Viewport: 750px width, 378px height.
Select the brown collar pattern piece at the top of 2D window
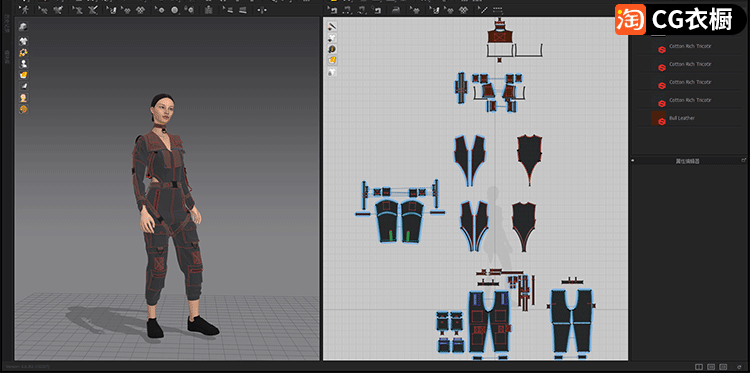500,35
